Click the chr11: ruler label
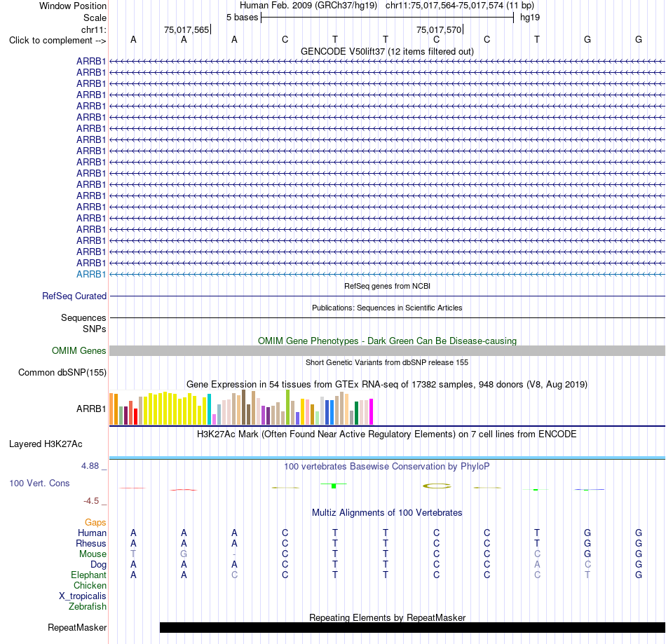The width and height of the screenshot is (666, 644). [93, 29]
